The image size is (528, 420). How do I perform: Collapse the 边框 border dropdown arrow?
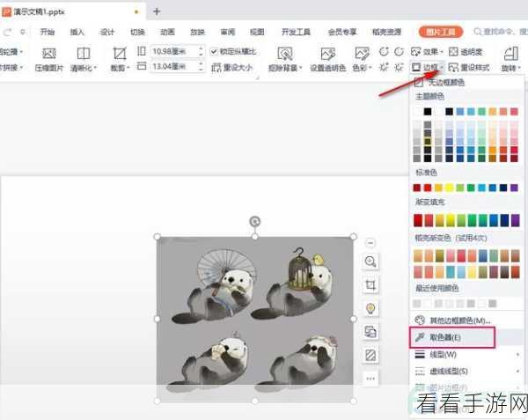tap(442, 68)
